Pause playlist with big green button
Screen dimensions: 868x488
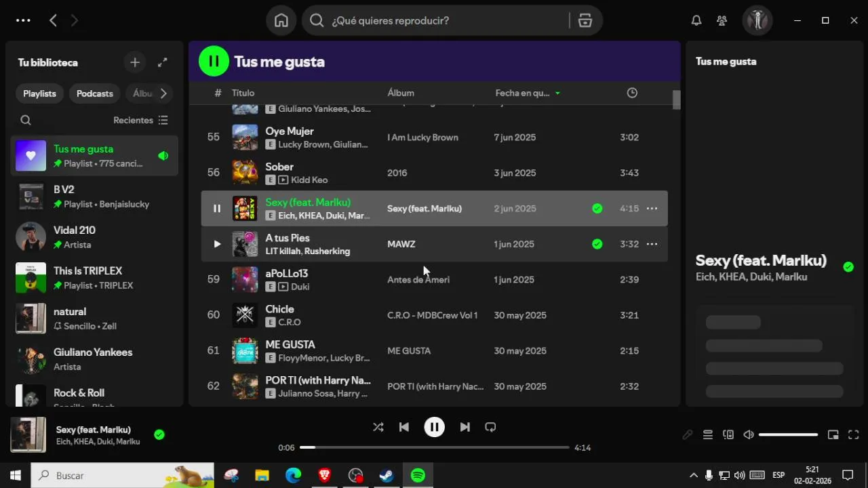pyautogui.click(x=214, y=62)
